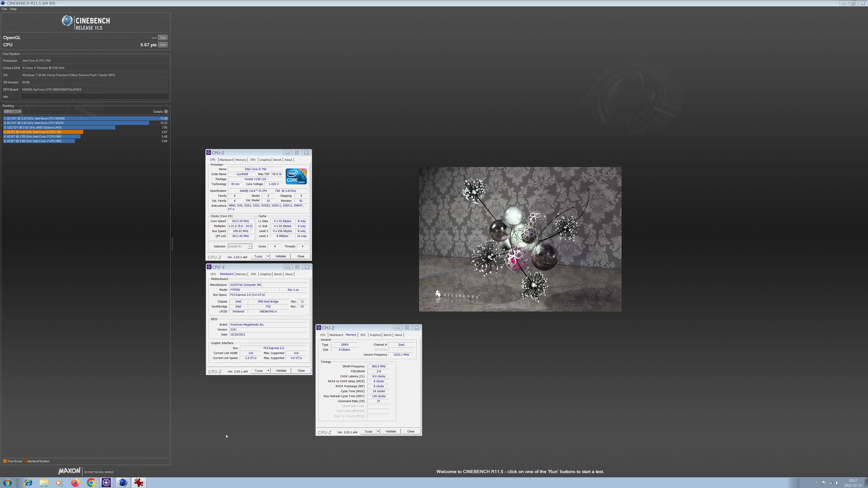Viewport: 868px width, 488px height.
Task: Click into the empty Info field
Action: tap(94, 97)
